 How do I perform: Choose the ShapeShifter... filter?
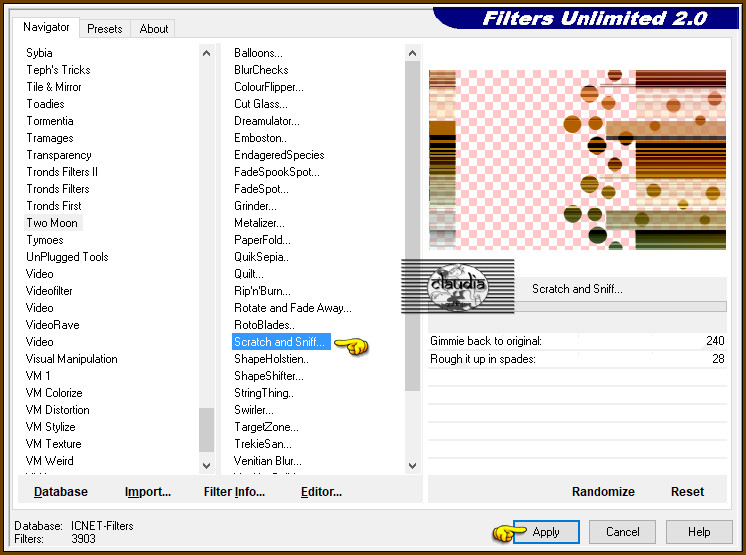point(268,376)
